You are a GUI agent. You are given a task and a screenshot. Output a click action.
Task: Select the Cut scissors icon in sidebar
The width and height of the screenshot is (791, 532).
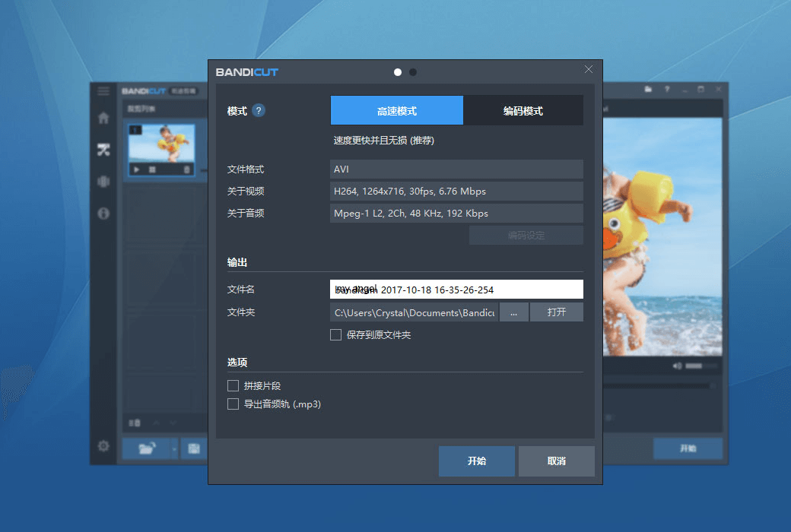103,150
